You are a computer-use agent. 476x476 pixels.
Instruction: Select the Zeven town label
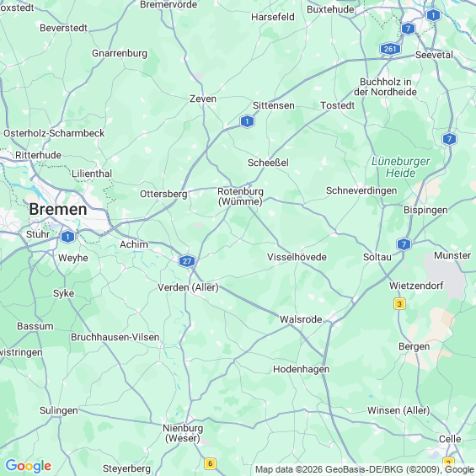[x=203, y=99]
